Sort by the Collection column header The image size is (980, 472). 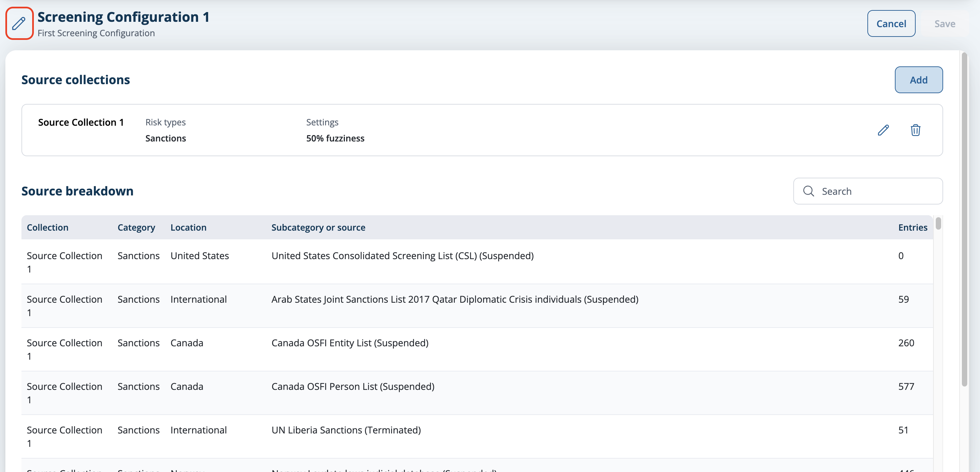coord(48,227)
